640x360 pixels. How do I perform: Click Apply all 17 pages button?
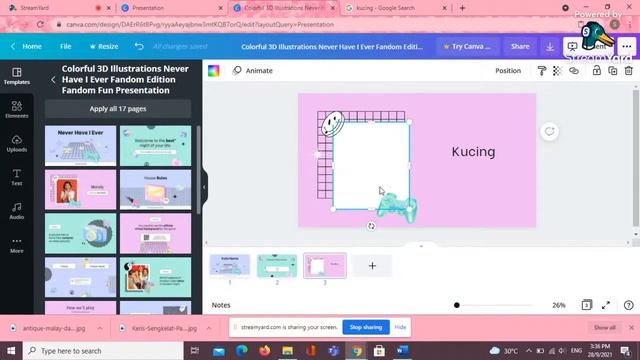(x=118, y=109)
